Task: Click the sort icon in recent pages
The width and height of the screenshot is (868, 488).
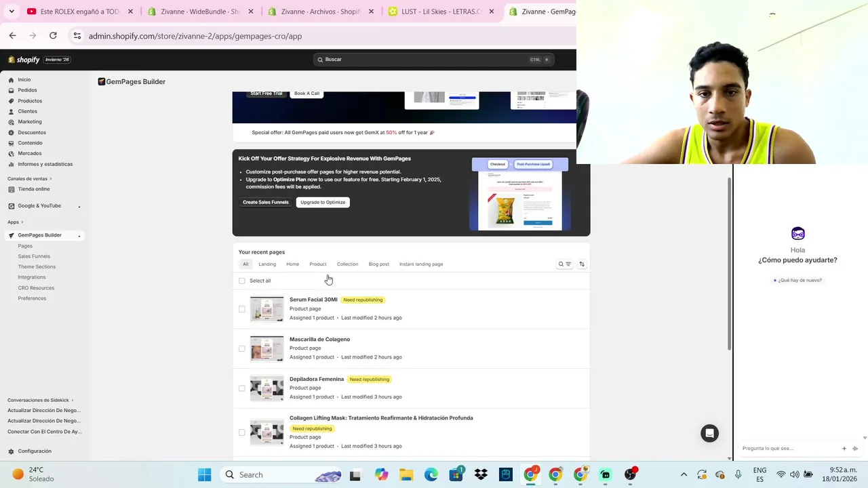Action: [x=582, y=264]
